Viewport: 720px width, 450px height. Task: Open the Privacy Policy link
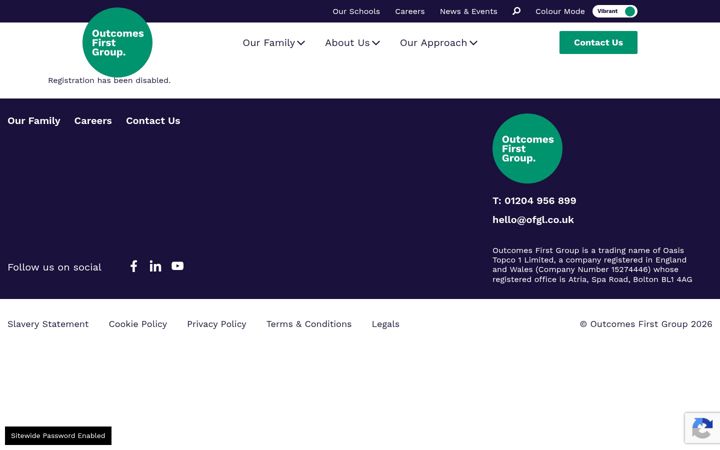(x=216, y=324)
